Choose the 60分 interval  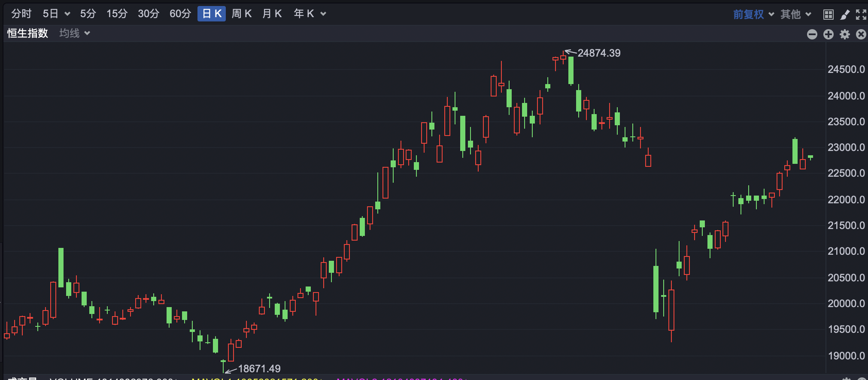180,14
